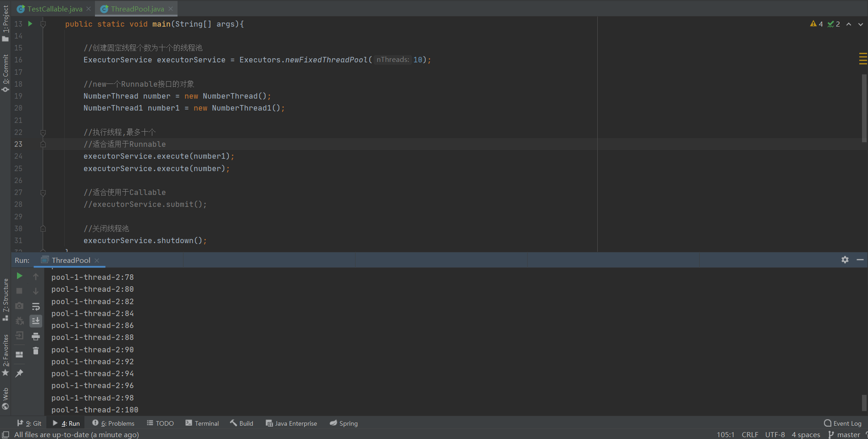Select ThreadPool.java editor tab

[x=137, y=9]
